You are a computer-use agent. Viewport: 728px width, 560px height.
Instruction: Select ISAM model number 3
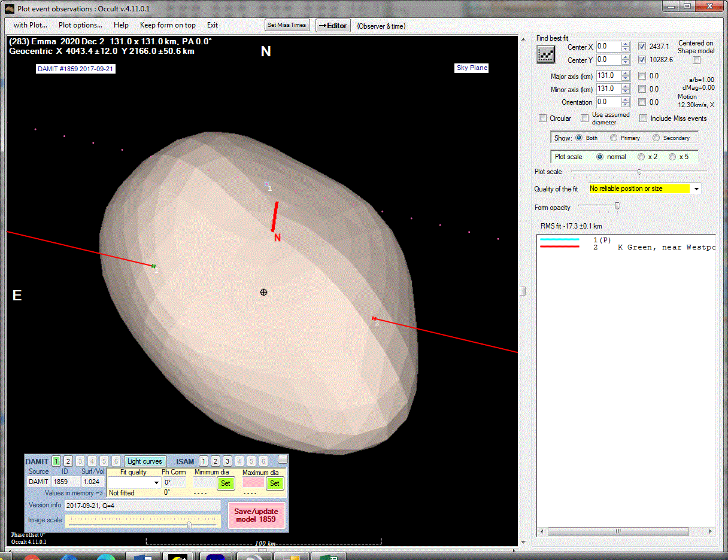pyautogui.click(x=227, y=461)
